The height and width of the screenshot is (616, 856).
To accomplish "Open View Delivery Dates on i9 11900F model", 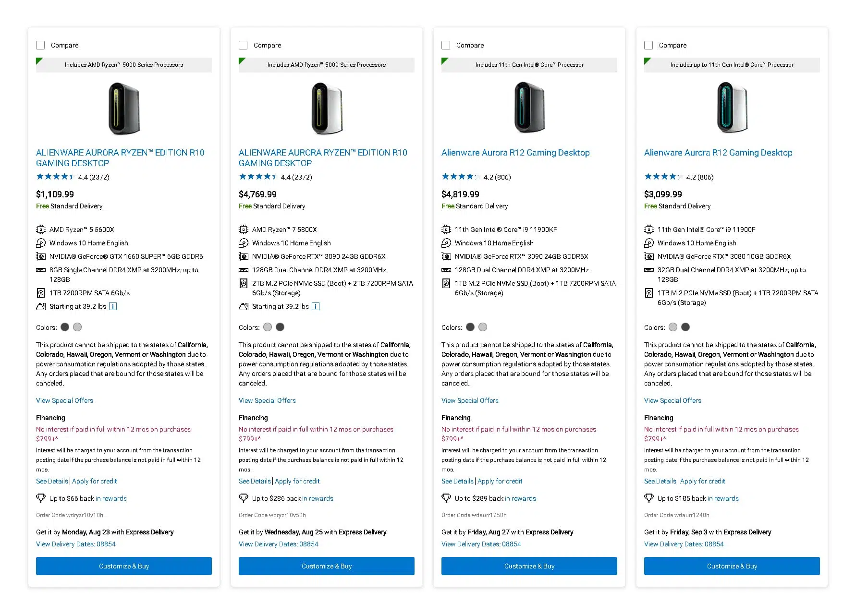I will (x=684, y=544).
